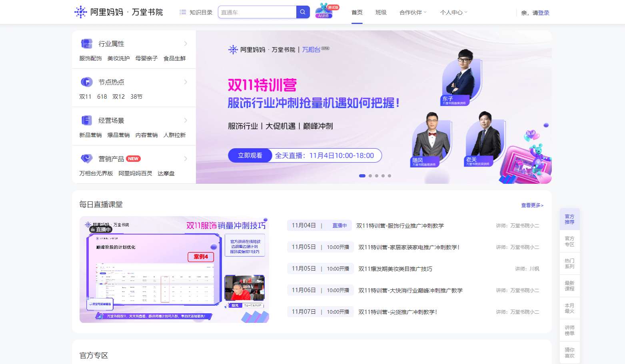Click the 查看更多 link
The height and width of the screenshot is (364, 625).
click(532, 205)
